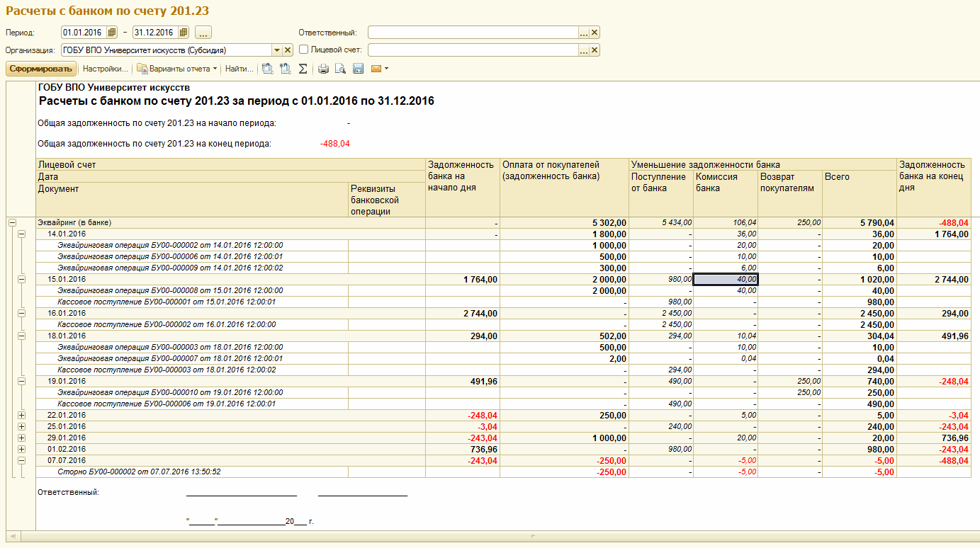This screenshot has width=980, height=548.
Task: Click the Сформировать button
Action: (40, 69)
